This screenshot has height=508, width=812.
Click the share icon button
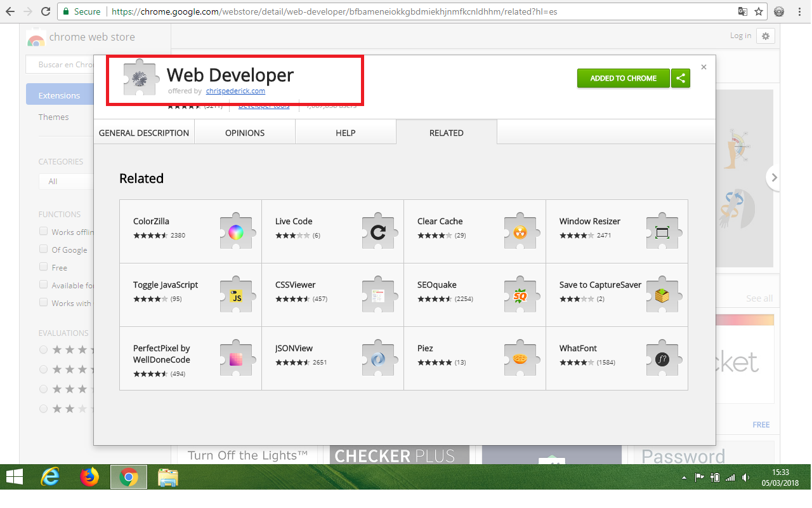click(x=681, y=78)
